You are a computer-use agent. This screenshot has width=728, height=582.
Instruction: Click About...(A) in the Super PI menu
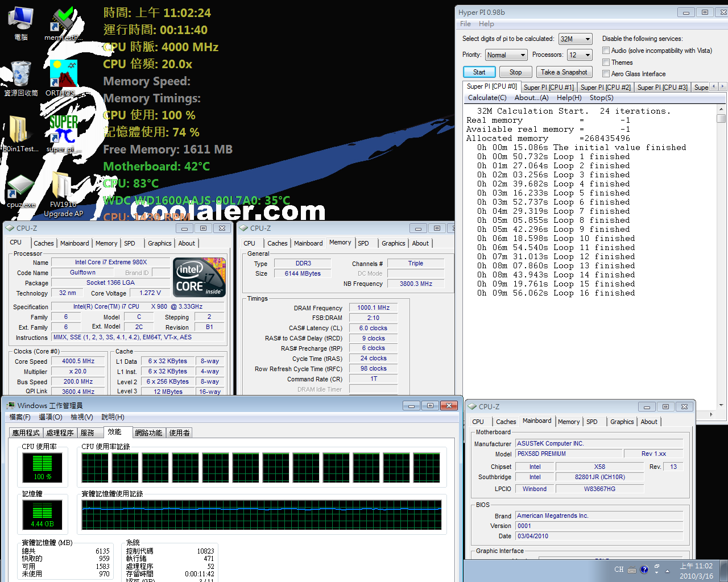(x=532, y=98)
